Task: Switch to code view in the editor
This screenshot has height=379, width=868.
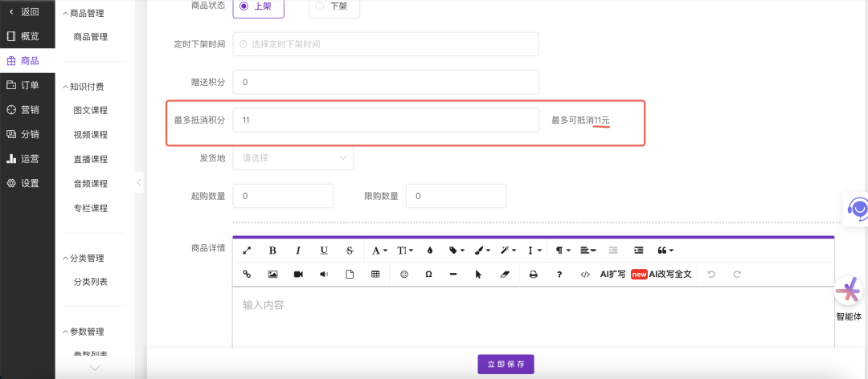Action: tap(584, 274)
